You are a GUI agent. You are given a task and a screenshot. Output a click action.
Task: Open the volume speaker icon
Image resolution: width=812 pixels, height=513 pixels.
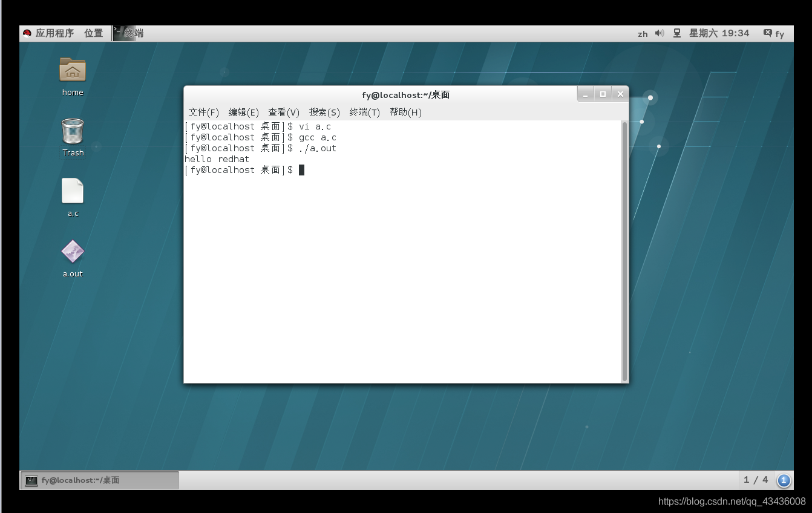(660, 33)
